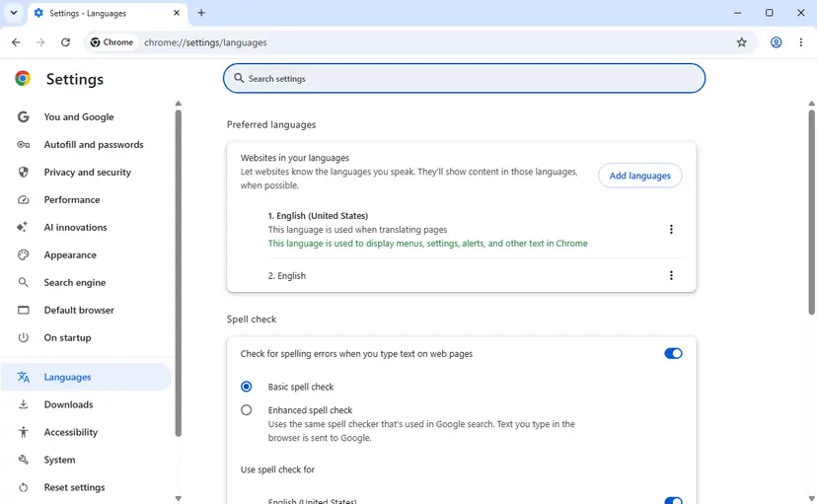The height and width of the screenshot is (504, 817).
Task: Click the Reset settings icon
Action: tap(23, 487)
